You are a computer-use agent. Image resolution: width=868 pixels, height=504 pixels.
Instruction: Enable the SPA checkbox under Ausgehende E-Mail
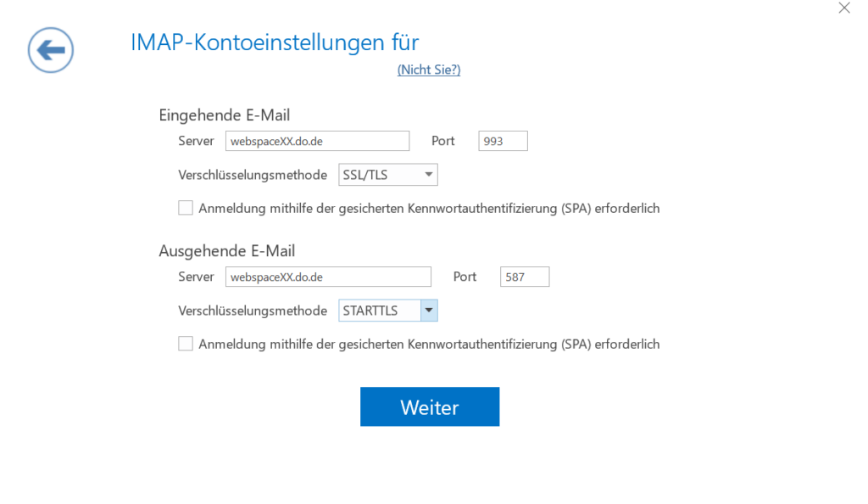tap(186, 344)
